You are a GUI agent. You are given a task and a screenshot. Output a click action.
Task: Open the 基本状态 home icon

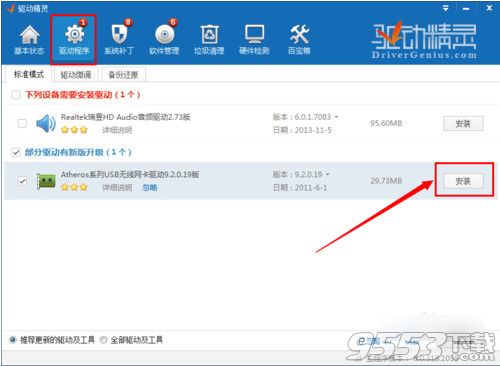(29, 40)
